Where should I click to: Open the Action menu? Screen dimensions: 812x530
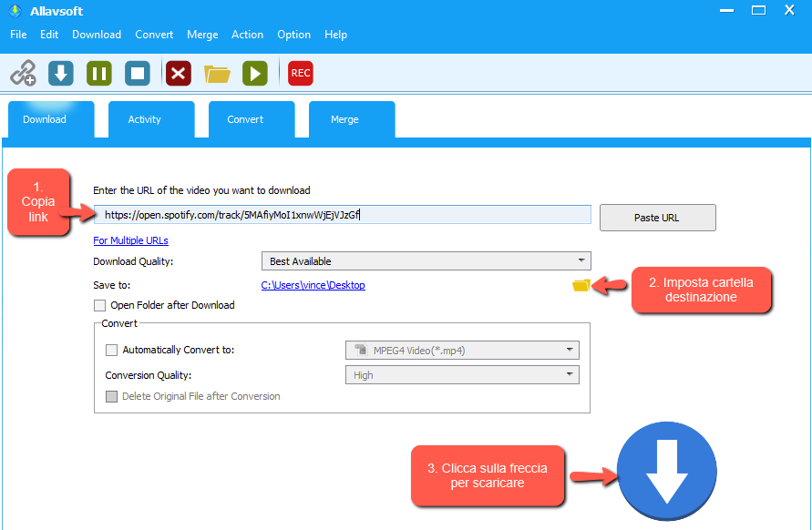click(248, 35)
